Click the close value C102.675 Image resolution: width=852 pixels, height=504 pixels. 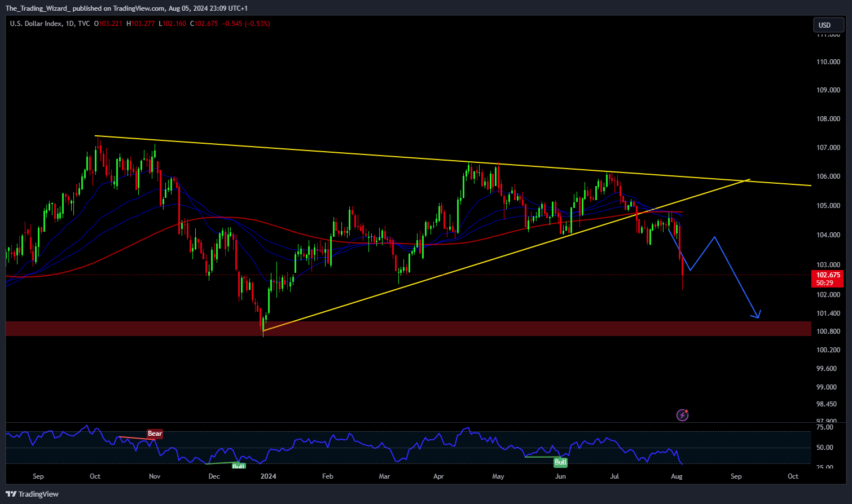pyautogui.click(x=204, y=24)
